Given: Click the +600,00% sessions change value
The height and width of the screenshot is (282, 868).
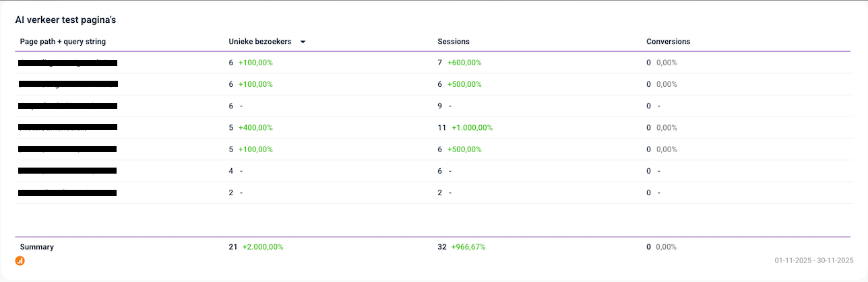Looking at the screenshot, I should point(464,63).
